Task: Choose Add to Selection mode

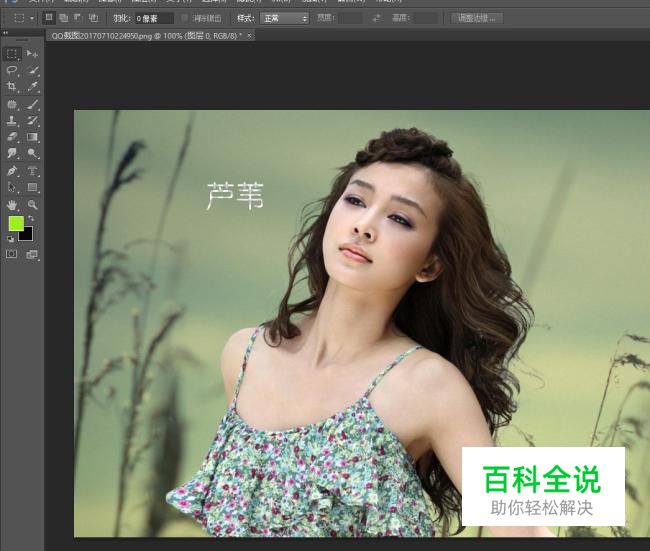Action: click(63, 18)
